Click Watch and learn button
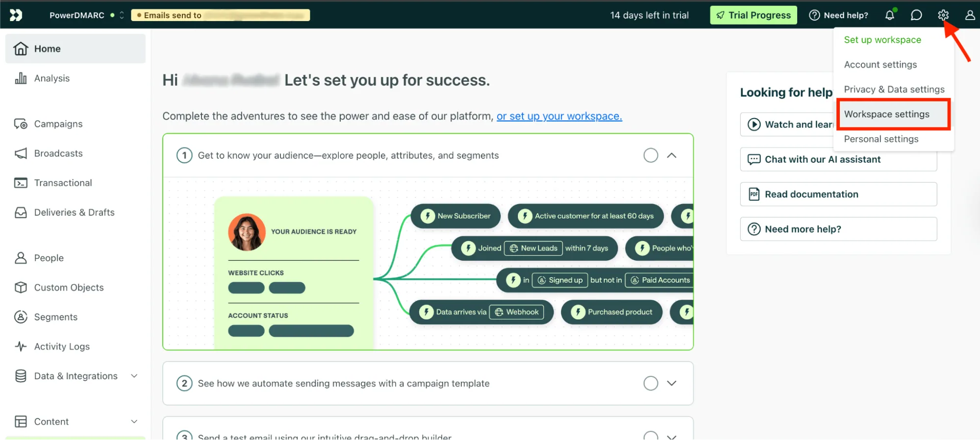The height and width of the screenshot is (440, 980). [787, 124]
